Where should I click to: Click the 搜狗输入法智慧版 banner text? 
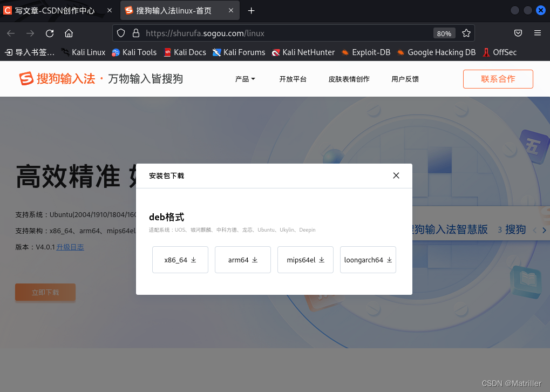[x=450, y=229]
